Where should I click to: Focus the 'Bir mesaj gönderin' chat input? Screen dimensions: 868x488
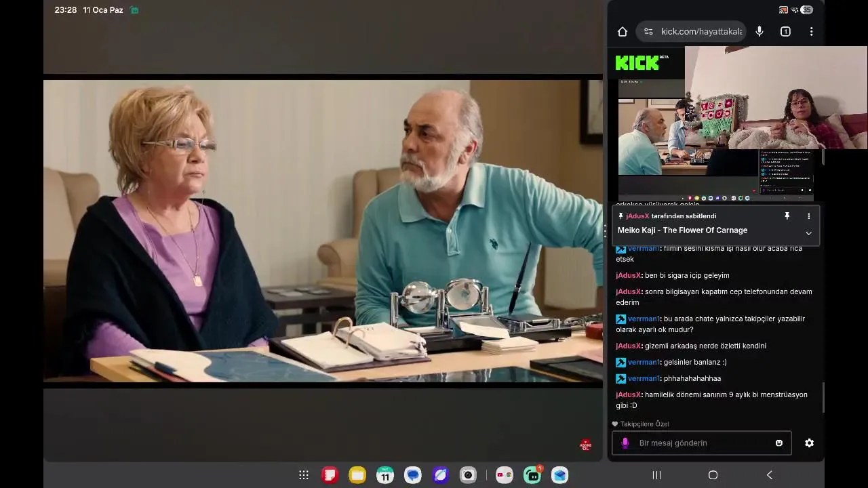pyautogui.click(x=701, y=443)
